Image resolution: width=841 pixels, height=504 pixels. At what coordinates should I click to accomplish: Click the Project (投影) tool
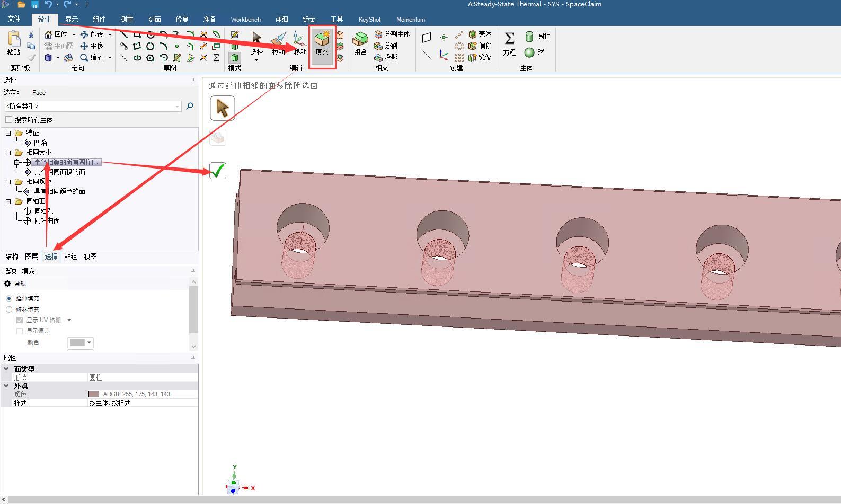point(386,57)
